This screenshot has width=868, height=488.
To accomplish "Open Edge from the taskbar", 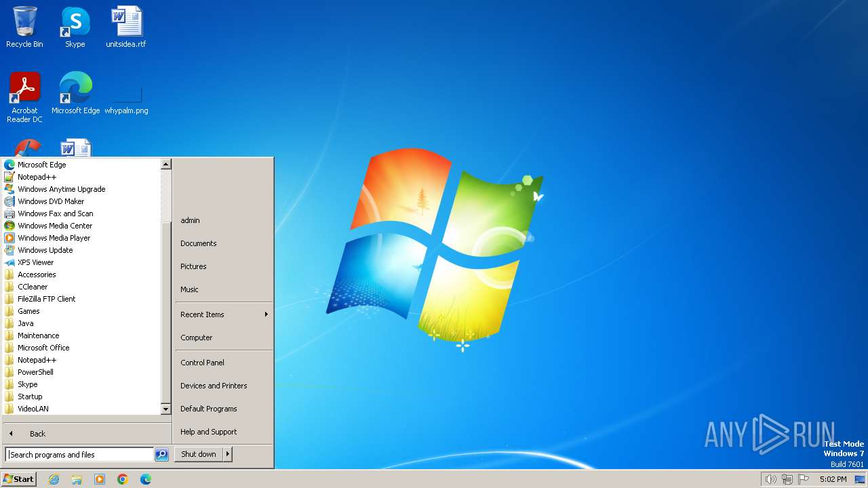I will click(x=146, y=479).
